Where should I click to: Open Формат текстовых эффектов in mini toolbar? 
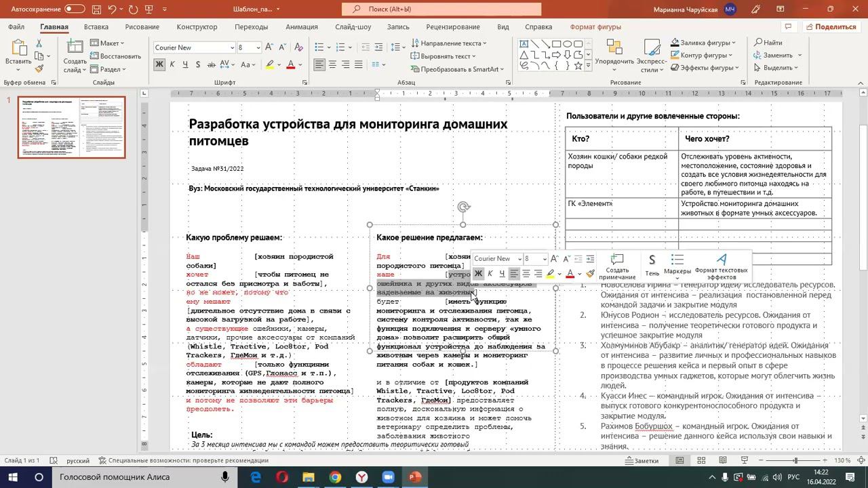[722, 267]
